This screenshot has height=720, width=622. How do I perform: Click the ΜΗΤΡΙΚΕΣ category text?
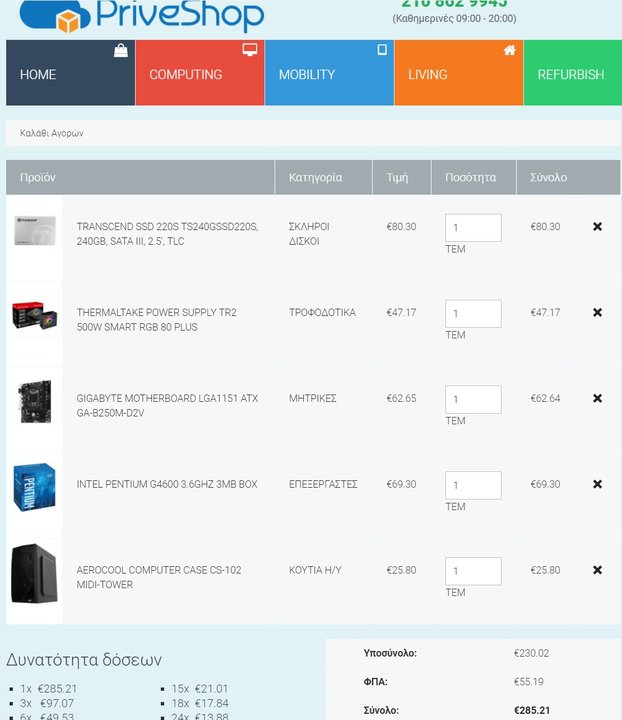tap(313, 398)
